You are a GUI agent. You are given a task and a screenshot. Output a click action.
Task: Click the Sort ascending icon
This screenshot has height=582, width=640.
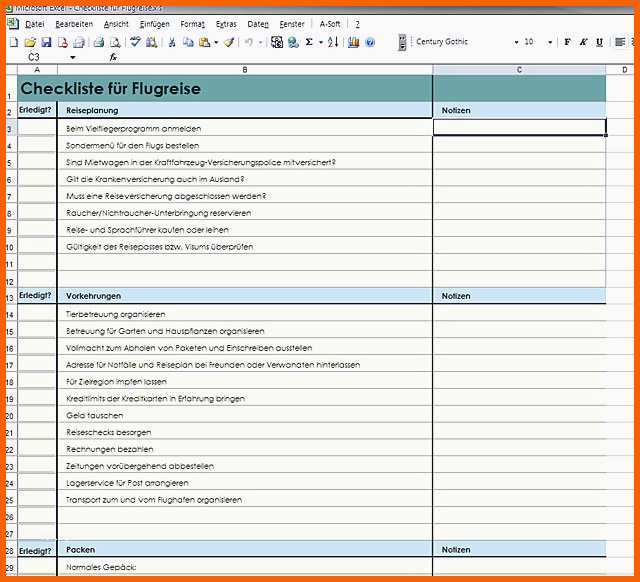point(332,43)
